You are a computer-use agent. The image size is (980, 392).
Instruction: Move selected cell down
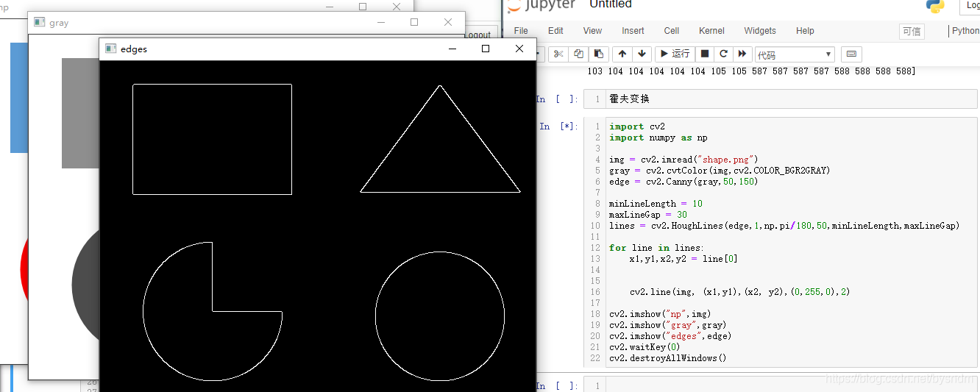click(x=642, y=54)
